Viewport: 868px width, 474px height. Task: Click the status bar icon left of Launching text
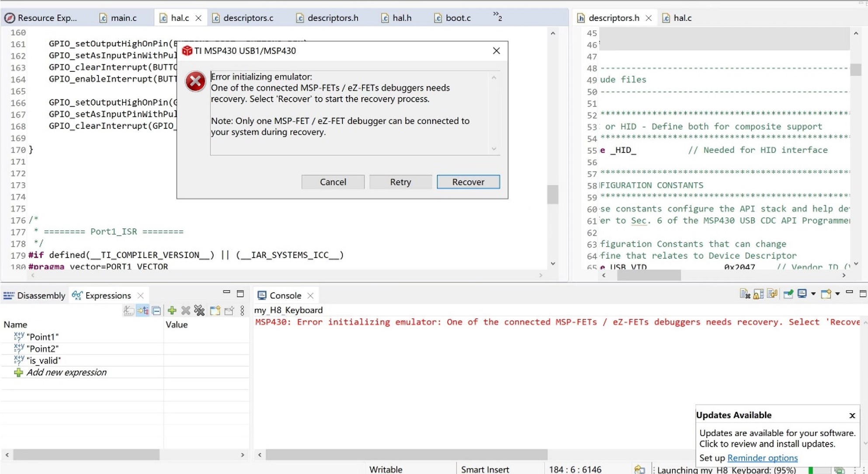pos(639,470)
